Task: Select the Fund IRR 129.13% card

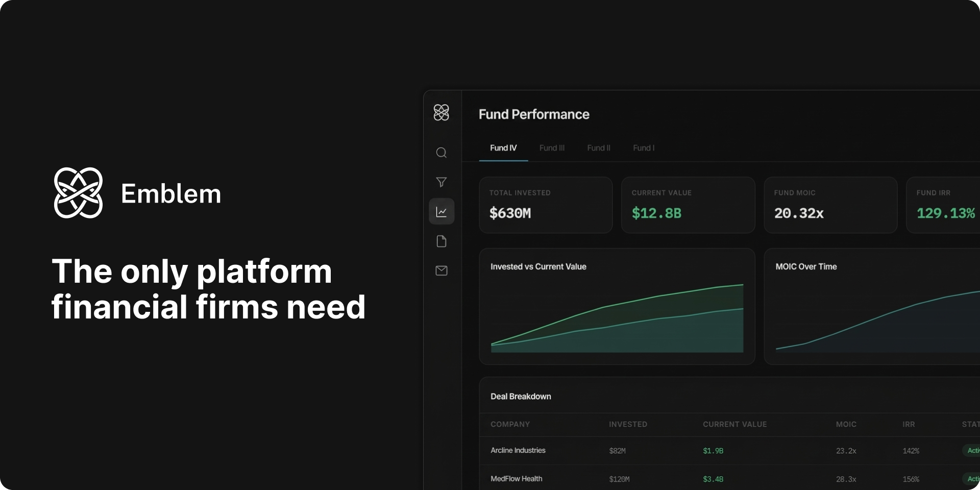Action: point(943,205)
